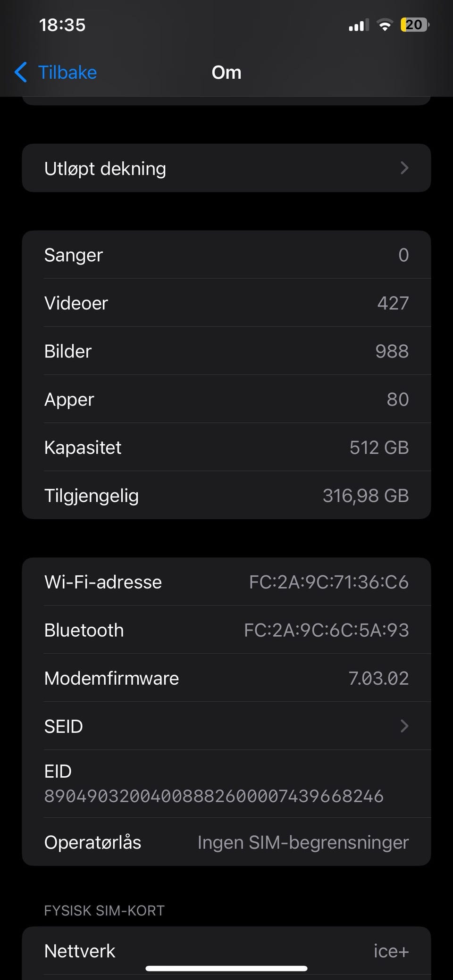Viewport: 453px width, 980px height.
Task: Tap the Modemfirmware version row
Action: (x=226, y=678)
